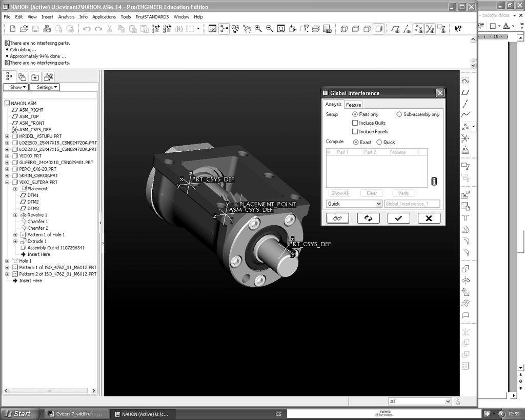Open the Settings dropdown in model tree
Viewport: 525px width, 420px height.
point(45,87)
